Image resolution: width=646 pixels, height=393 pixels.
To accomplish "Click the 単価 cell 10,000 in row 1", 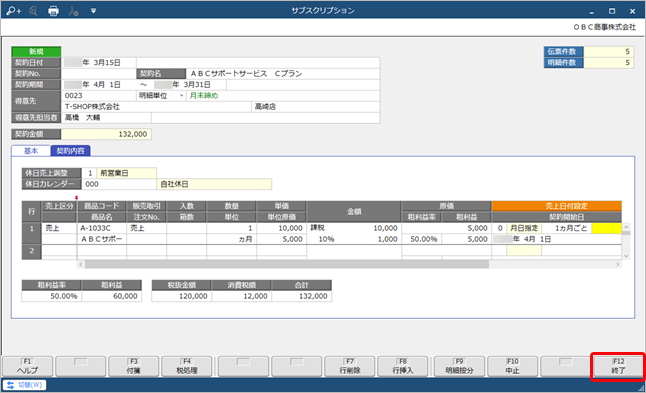I will (281, 228).
